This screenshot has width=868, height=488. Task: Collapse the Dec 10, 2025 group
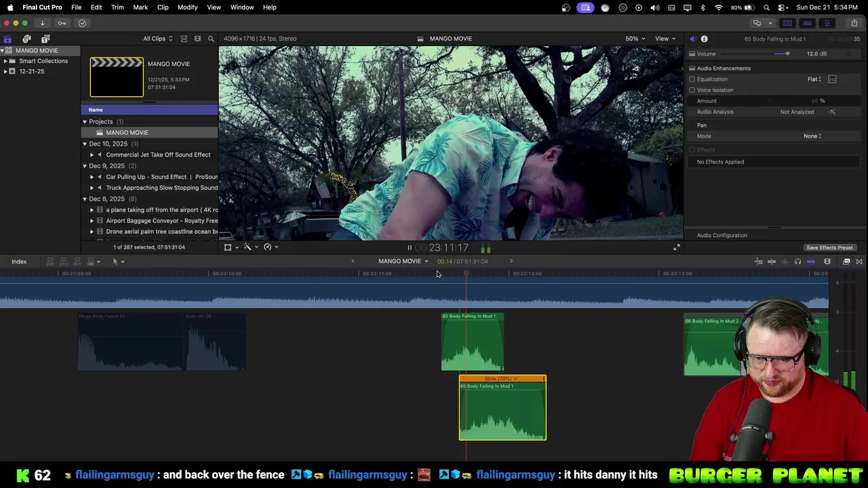(85, 144)
